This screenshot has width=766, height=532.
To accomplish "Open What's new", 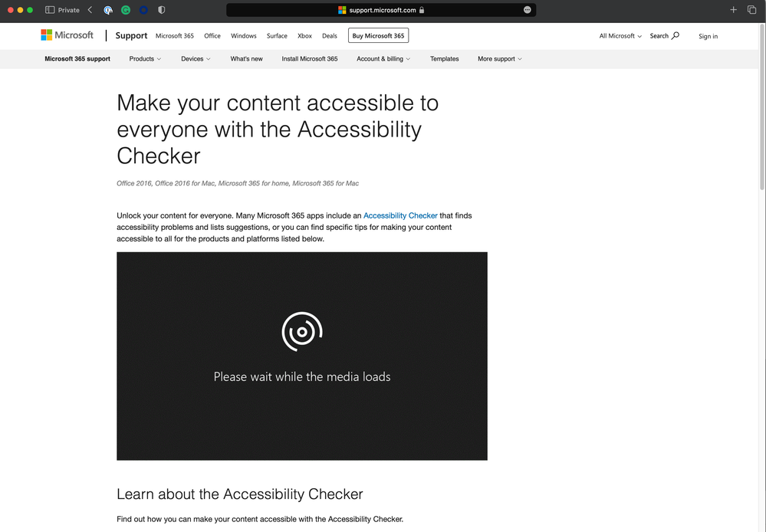I will point(246,58).
